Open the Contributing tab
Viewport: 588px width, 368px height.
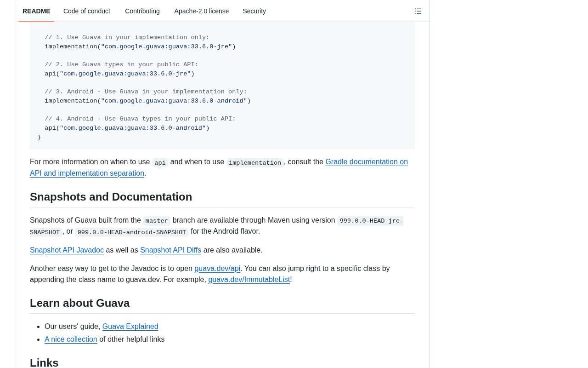[142, 11]
